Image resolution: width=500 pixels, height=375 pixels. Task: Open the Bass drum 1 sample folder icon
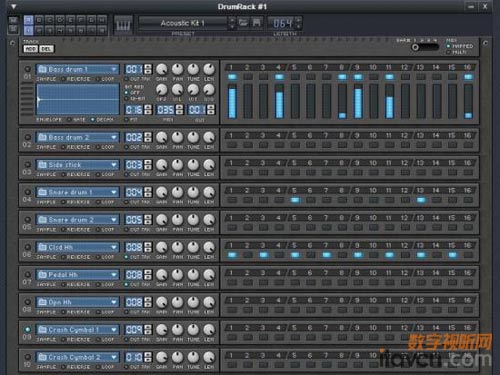click(x=42, y=69)
